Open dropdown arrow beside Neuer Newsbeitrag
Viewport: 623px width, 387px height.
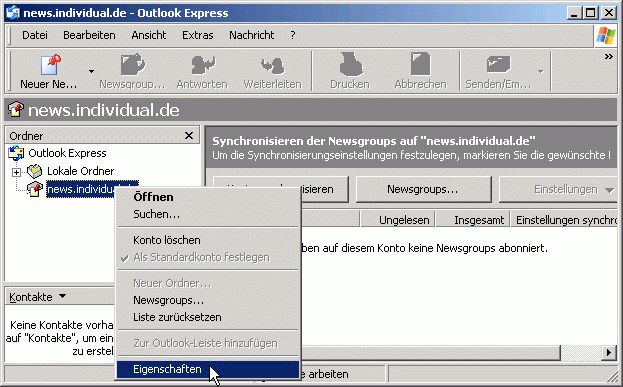point(91,72)
